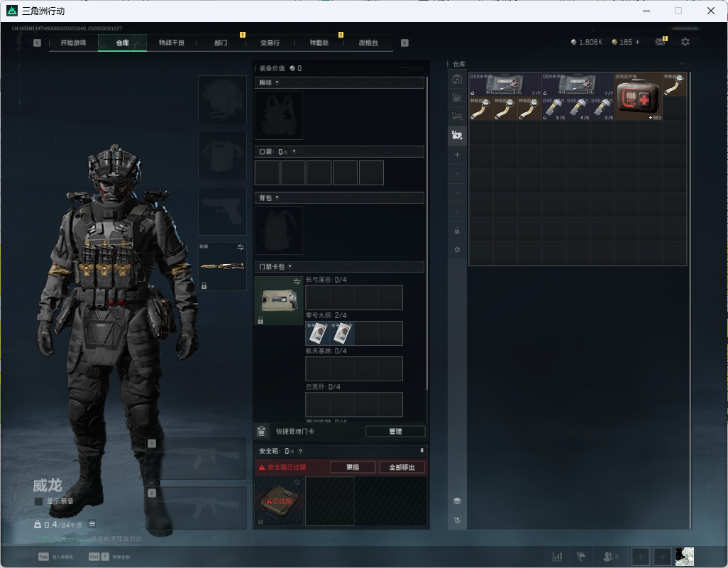Click the Q key tab navigation button
Screen dimensions: 728x568
pyautogui.click(x=37, y=43)
